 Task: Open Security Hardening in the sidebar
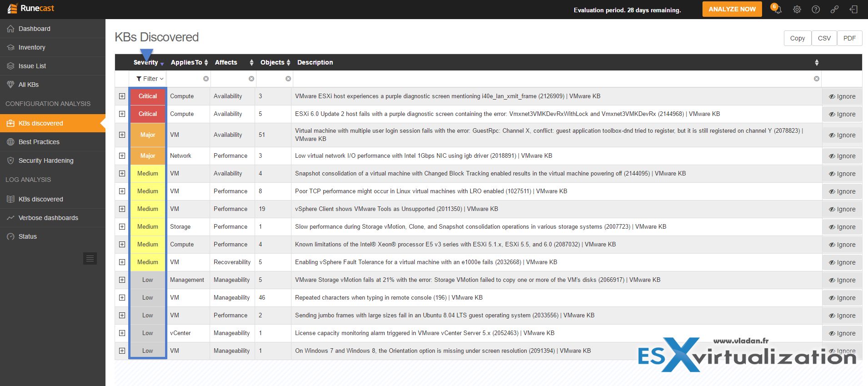[x=53, y=160]
